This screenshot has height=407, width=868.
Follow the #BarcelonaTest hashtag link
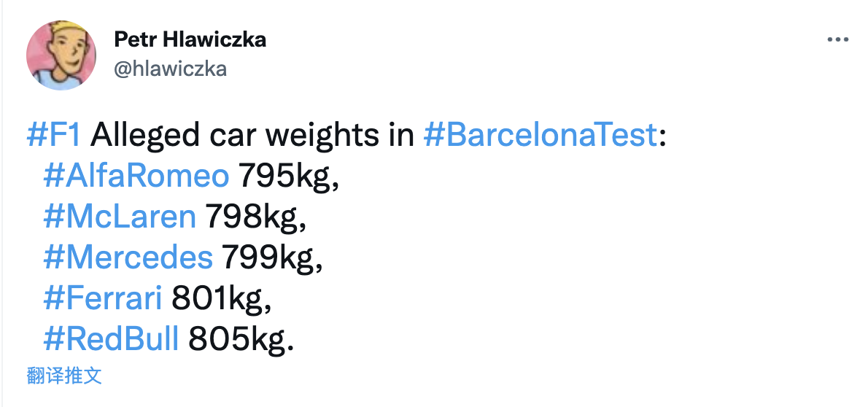point(540,136)
